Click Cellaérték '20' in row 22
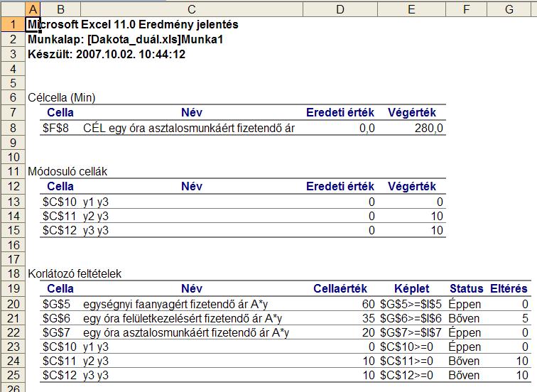The width and height of the screenshot is (537, 392). pos(369,333)
